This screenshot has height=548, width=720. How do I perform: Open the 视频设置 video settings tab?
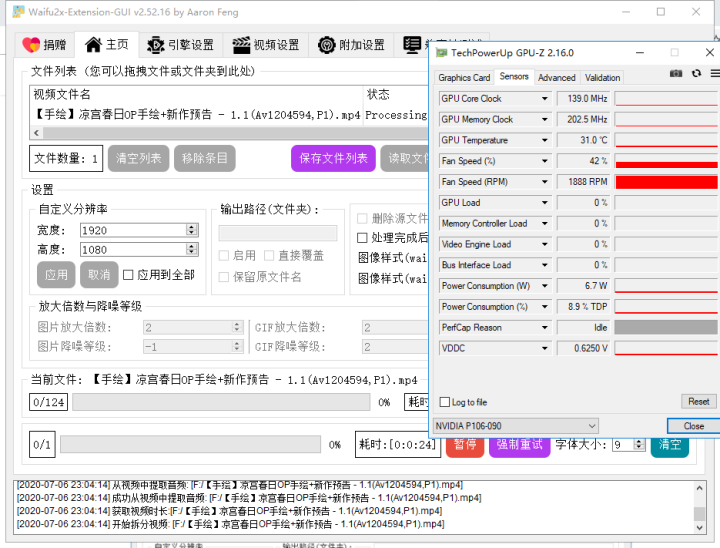point(266,45)
